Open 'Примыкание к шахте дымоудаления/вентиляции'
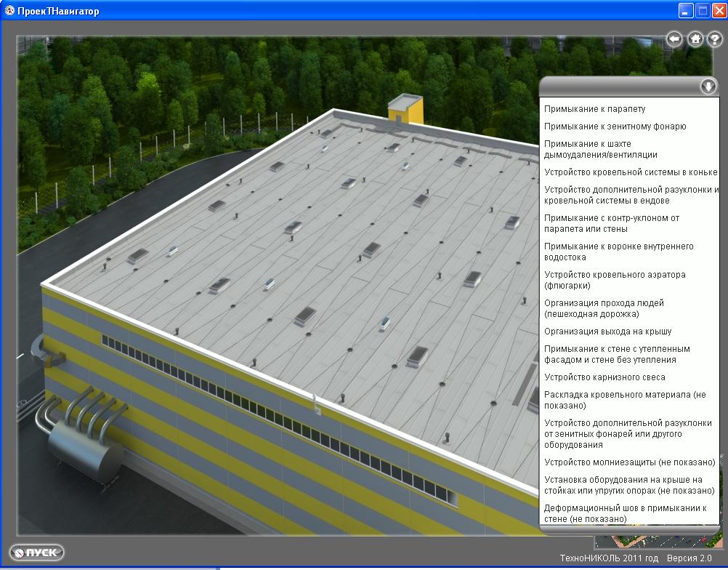Viewport: 728px width, 570px height. 600,149
